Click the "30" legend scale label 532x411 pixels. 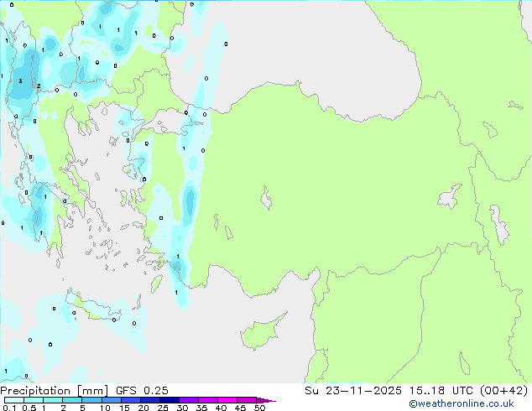(x=182, y=408)
